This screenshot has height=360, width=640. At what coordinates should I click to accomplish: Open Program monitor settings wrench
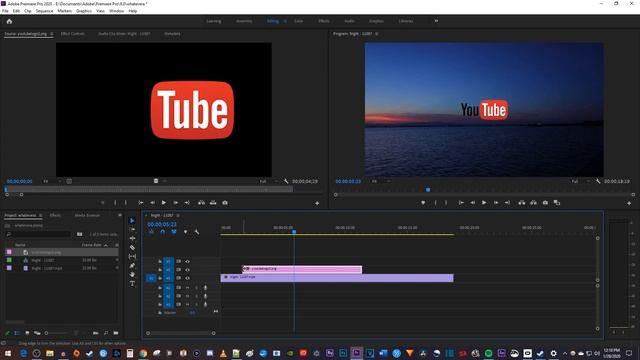(598, 181)
